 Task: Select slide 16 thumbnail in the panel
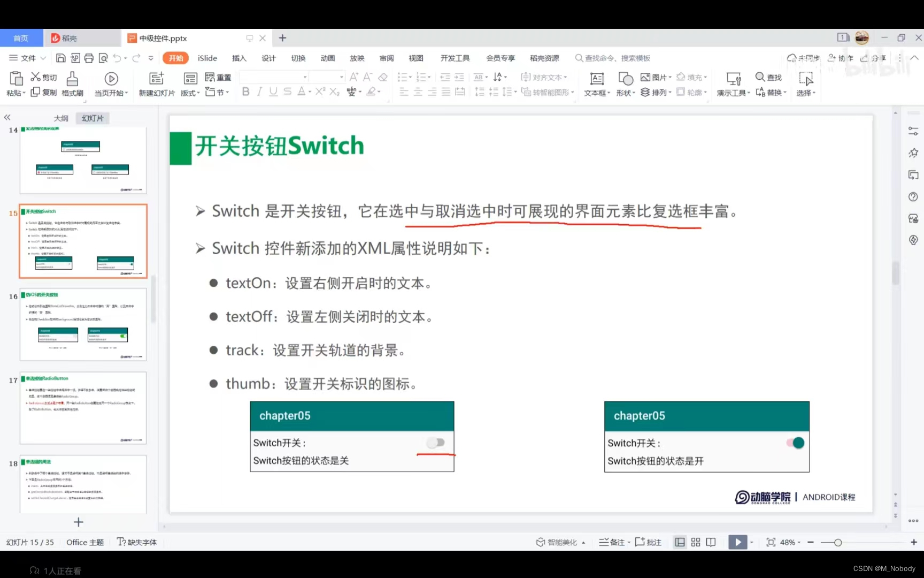coord(83,325)
